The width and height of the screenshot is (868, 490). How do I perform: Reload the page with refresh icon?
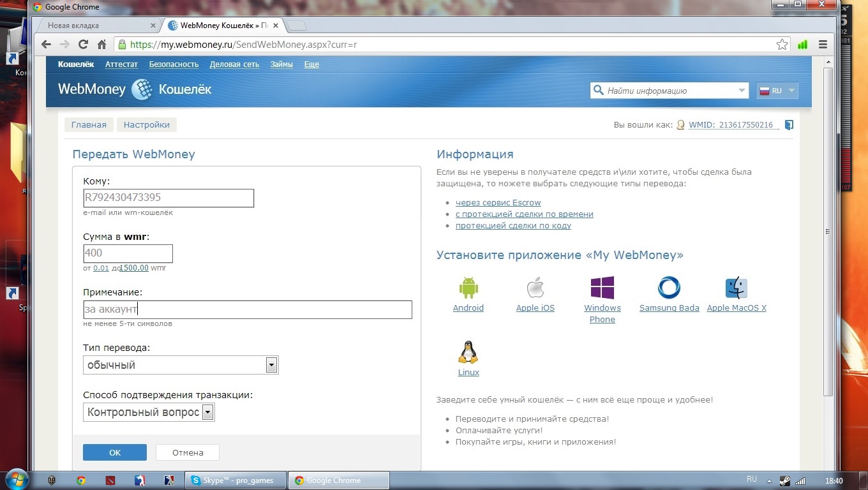click(83, 45)
